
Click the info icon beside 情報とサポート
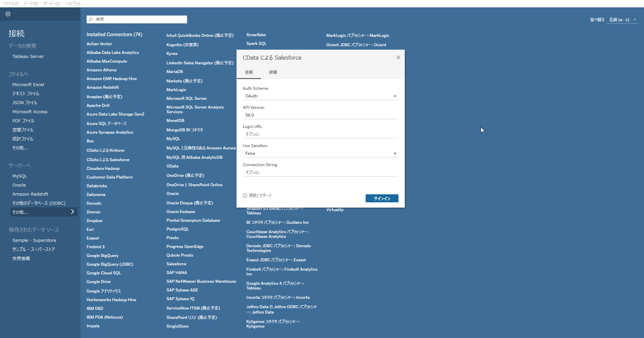(245, 196)
